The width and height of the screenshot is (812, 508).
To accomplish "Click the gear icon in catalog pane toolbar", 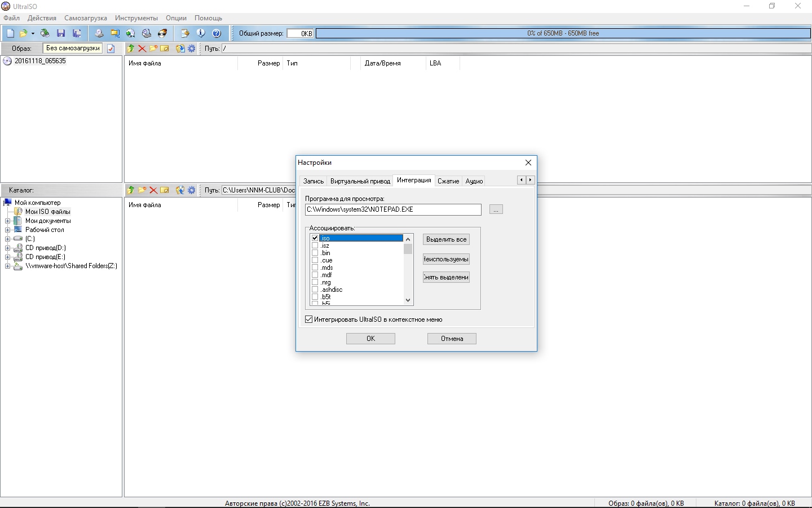I will pyautogui.click(x=192, y=190).
